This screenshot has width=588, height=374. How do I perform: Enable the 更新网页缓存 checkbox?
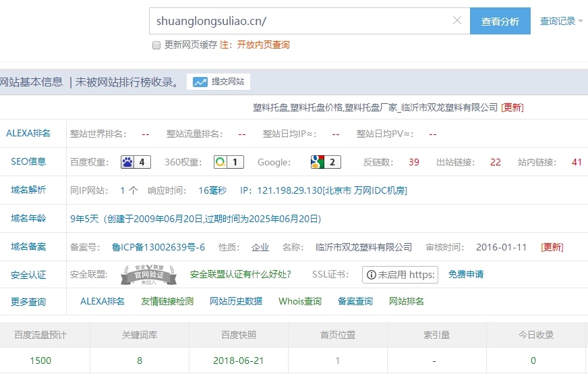[x=156, y=45]
